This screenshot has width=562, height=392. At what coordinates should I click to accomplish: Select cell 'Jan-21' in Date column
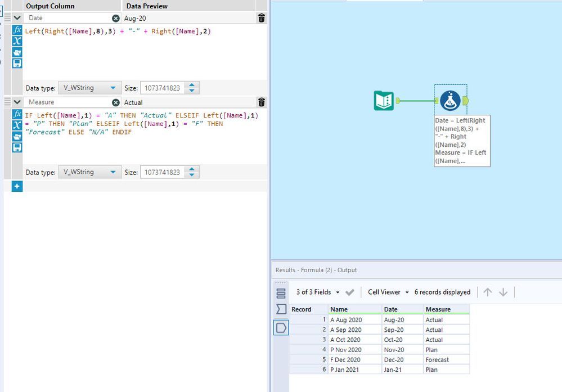[402, 370]
